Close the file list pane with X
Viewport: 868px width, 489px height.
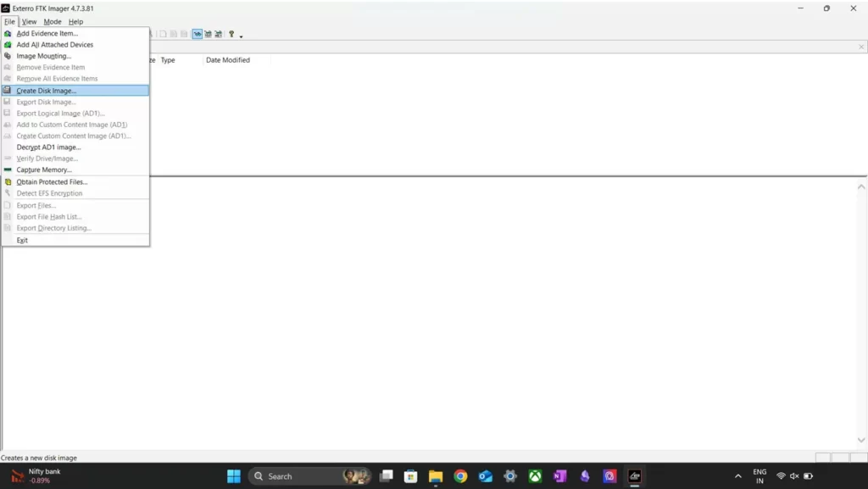[x=861, y=47]
